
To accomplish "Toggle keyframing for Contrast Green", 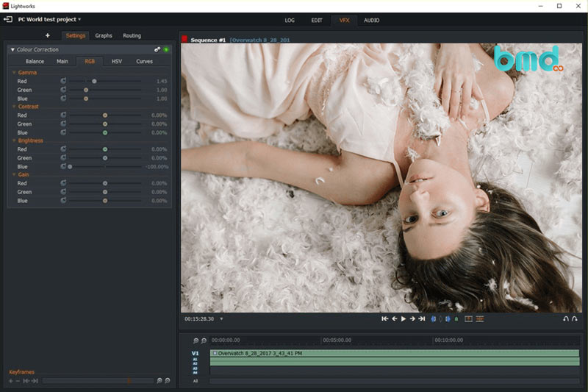I will coord(63,124).
